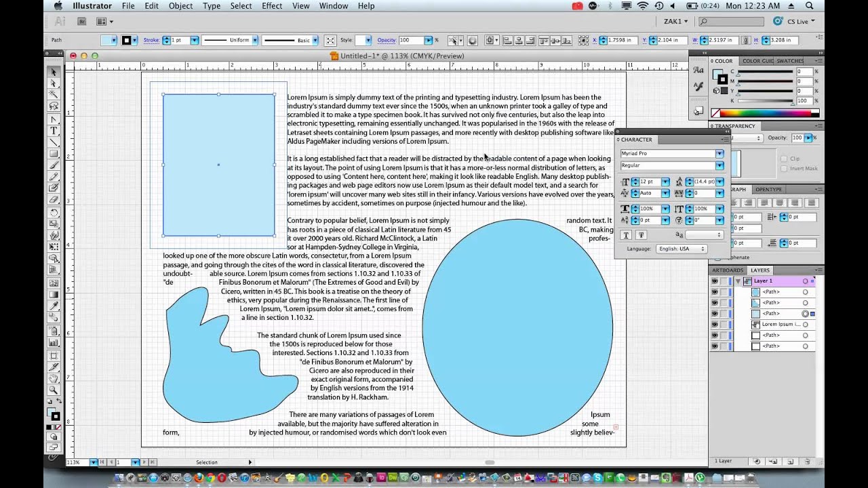The image size is (868, 488).
Task: Select the Eraser tool
Action: pyautogui.click(x=54, y=201)
